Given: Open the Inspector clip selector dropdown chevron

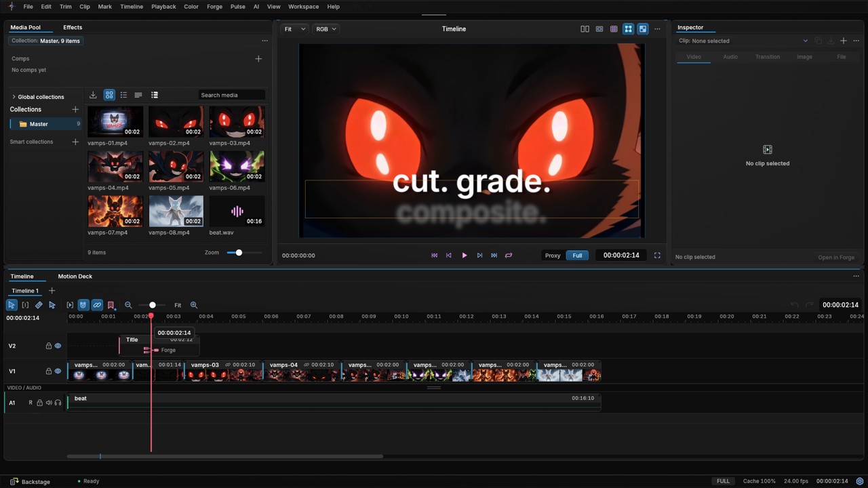Looking at the screenshot, I should [x=806, y=41].
